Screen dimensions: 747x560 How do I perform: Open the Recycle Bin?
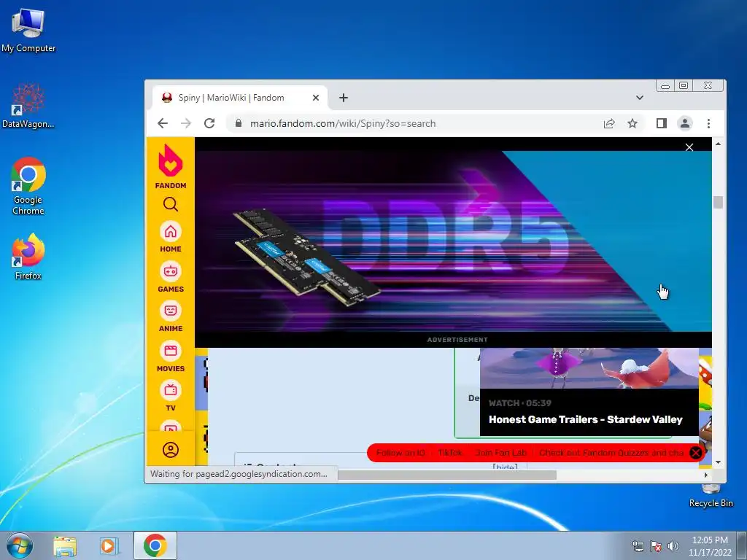711,496
